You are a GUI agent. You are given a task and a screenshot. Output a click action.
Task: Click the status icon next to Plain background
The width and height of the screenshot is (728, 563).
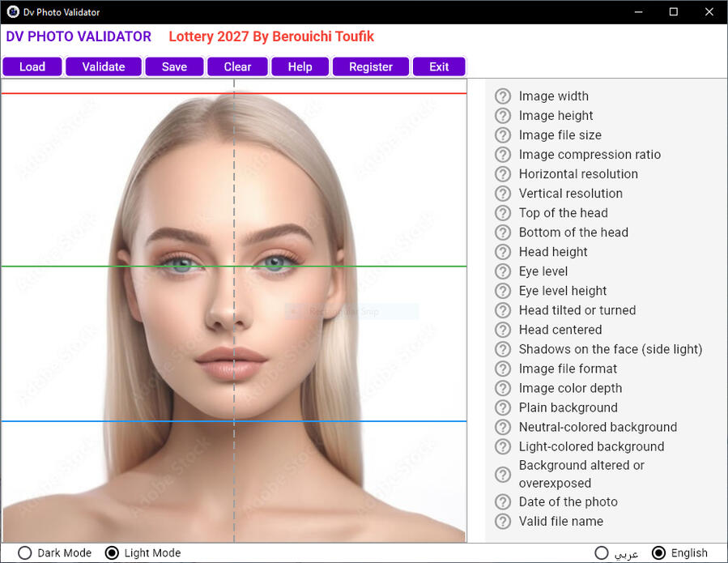(503, 407)
